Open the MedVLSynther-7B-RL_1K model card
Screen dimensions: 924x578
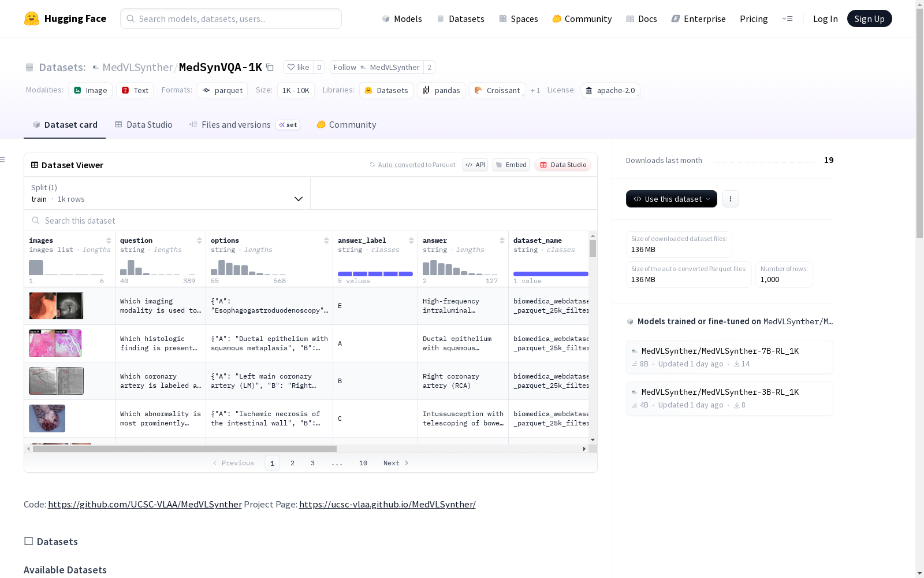[x=729, y=357]
